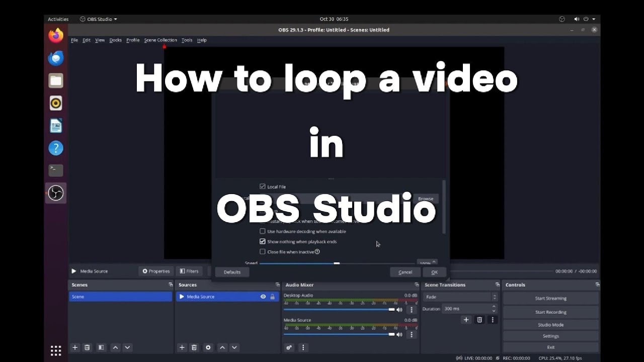Image resolution: width=644 pixels, height=362 pixels.
Task: Toggle Media Source lock icon
Action: pyautogui.click(x=272, y=297)
